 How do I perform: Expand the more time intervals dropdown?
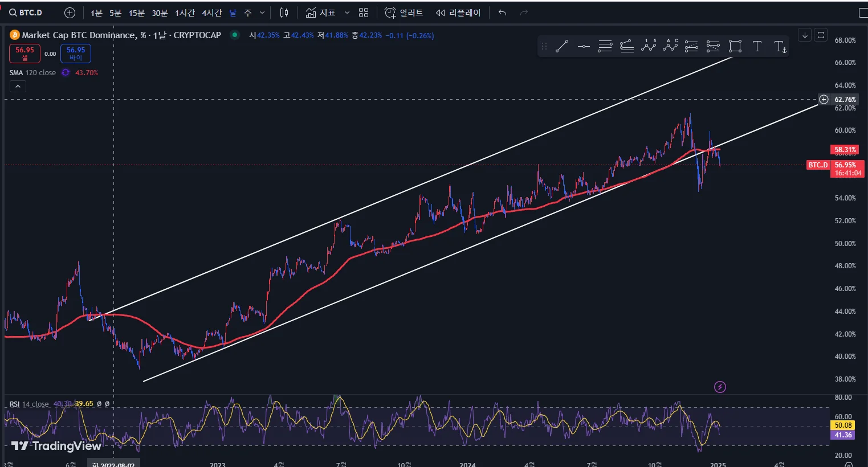(x=262, y=13)
